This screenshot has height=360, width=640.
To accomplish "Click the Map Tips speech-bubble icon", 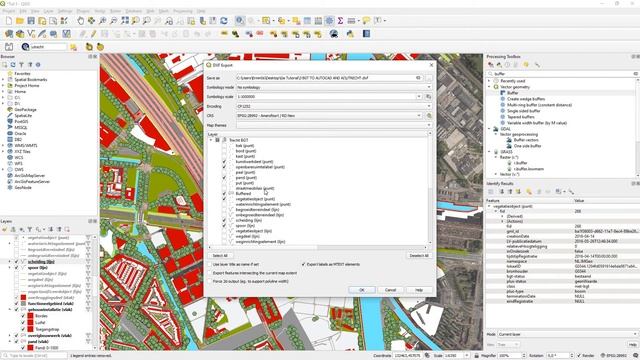I will (x=366, y=20).
